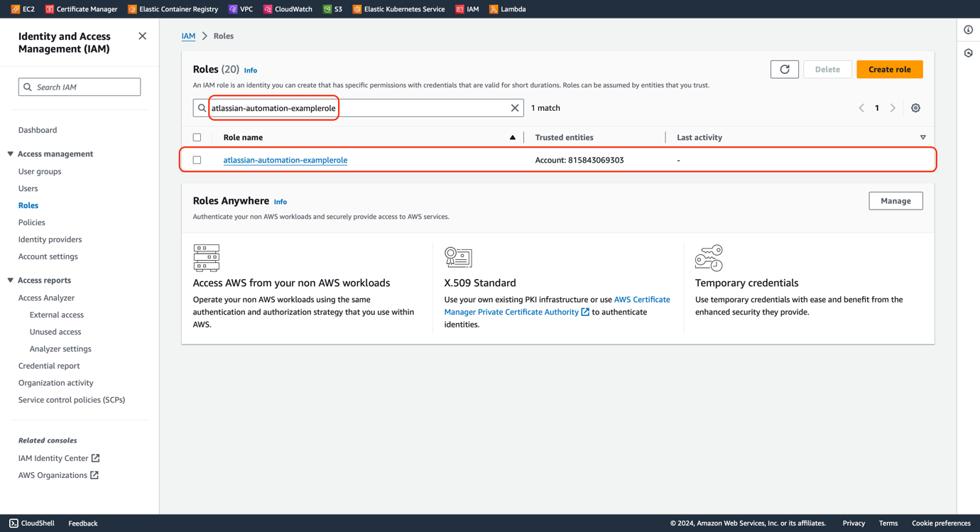This screenshot has width=980, height=532.
Task: Open VPC service shortcut icon
Action: pyautogui.click(x=233, y=9)
